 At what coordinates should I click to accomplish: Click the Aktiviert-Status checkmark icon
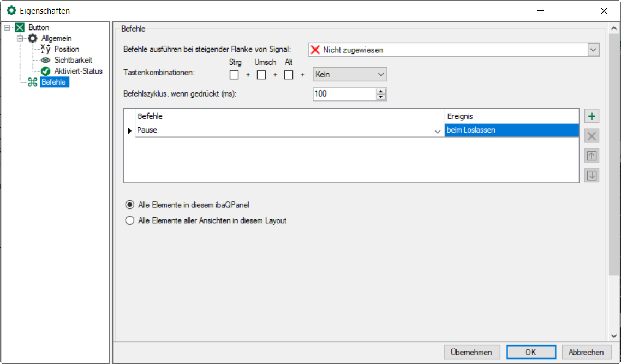(x=45, y=71)
